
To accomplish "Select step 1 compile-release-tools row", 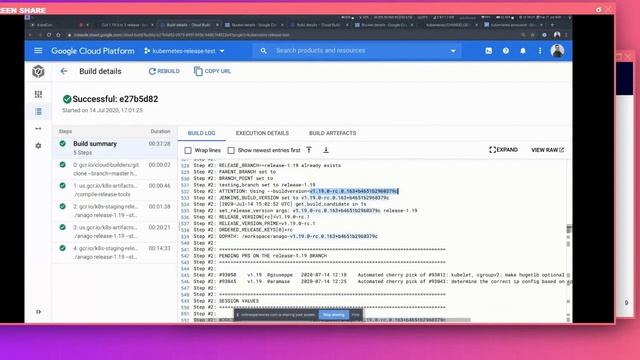I will pyautogui.click(x=115, y=190).
